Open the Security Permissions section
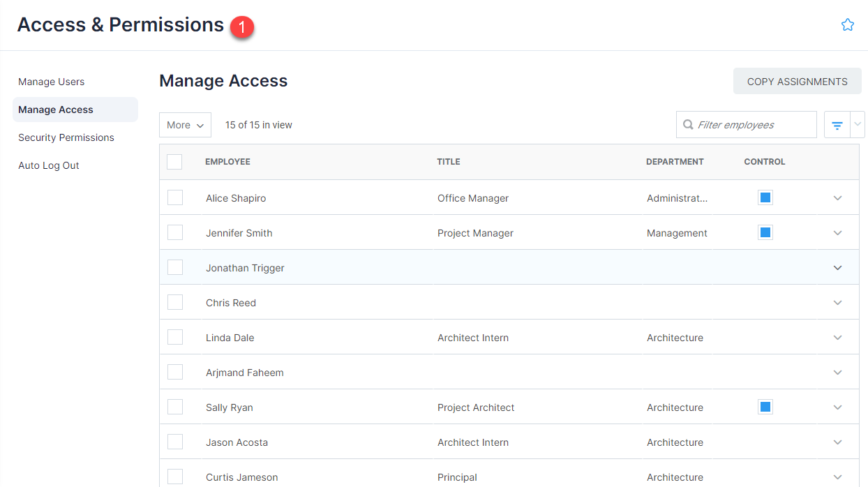Viewport: 868px width, 487px height. click(x=66, y=137)
